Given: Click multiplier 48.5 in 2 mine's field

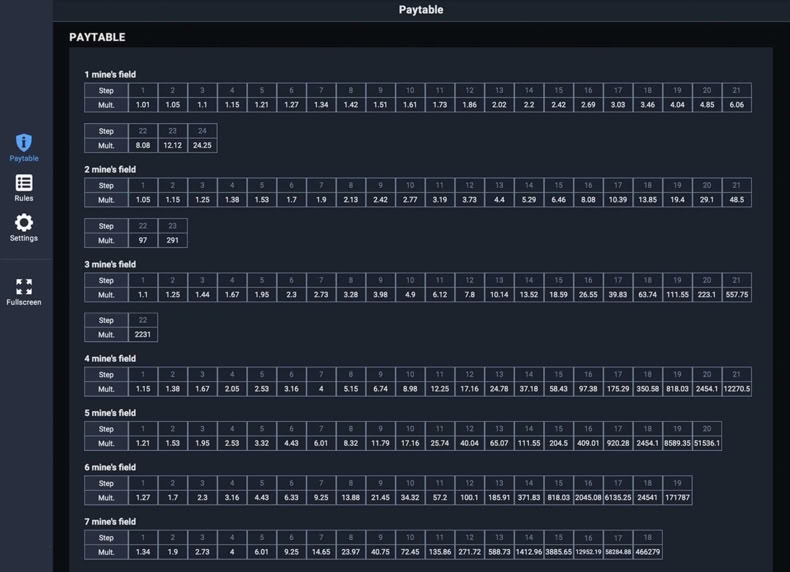Looking at the screenshot, I should tap(737, 200).
